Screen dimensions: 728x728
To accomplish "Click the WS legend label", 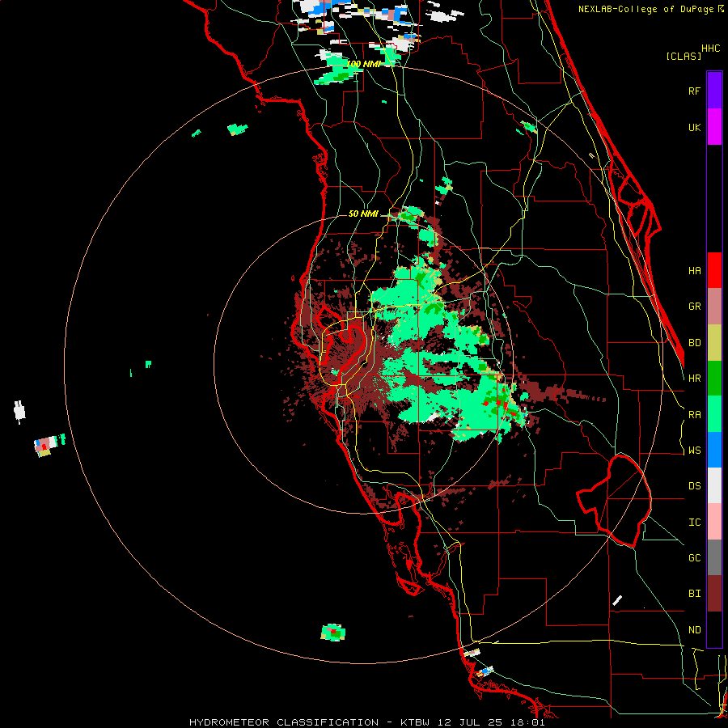I will tap(694, 451).
